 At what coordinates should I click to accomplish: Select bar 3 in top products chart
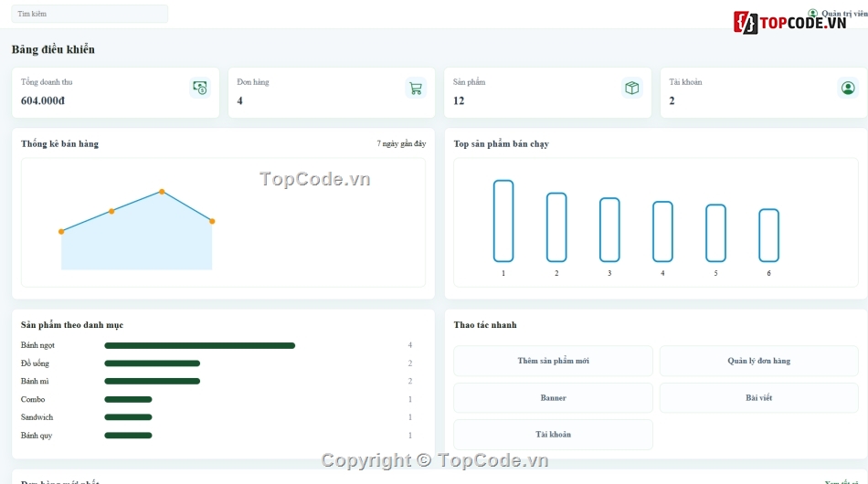click(x=609, y=229)
